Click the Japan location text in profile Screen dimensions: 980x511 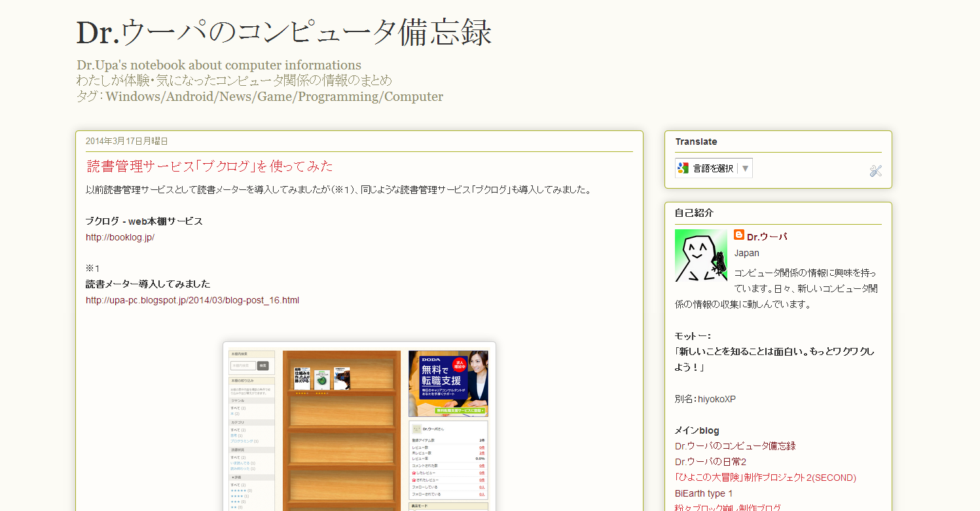coord(747,253)
